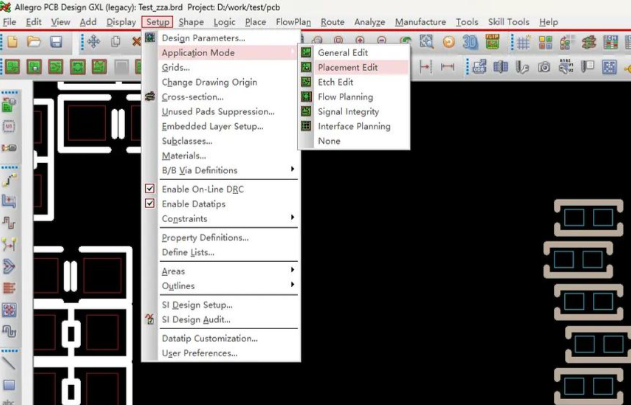Screen dimensions: 631x405
Task: Click Cross-section menu entry
Action: coord(195,97)
